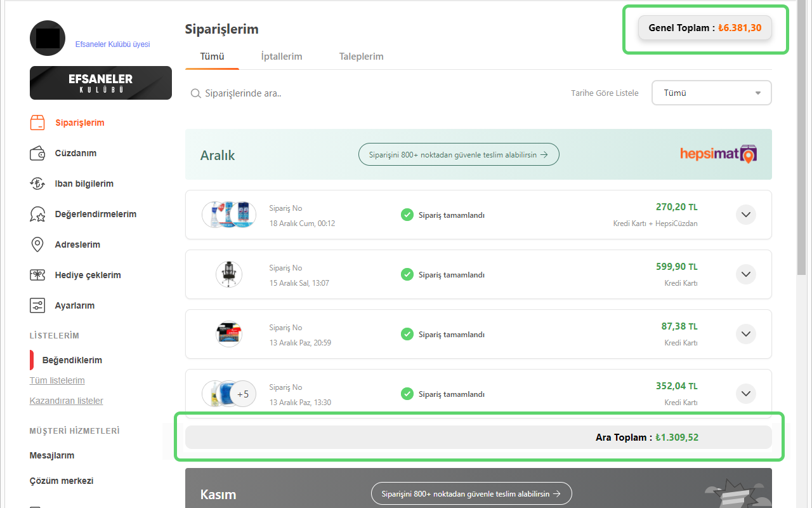Expand details of the 352,04 TL order
This screenshot has width=812, height=508.
tap(746, 393)
